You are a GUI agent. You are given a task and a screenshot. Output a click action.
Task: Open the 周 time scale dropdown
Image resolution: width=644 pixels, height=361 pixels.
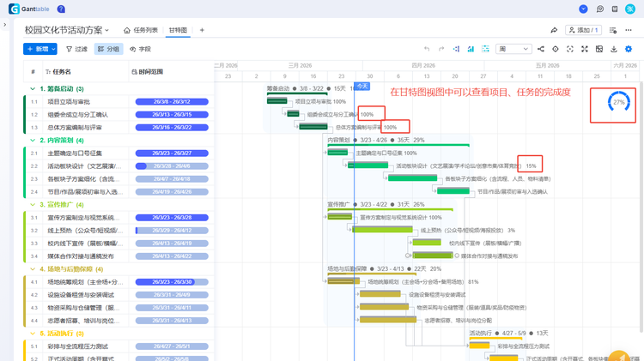[x=513, y=49]
